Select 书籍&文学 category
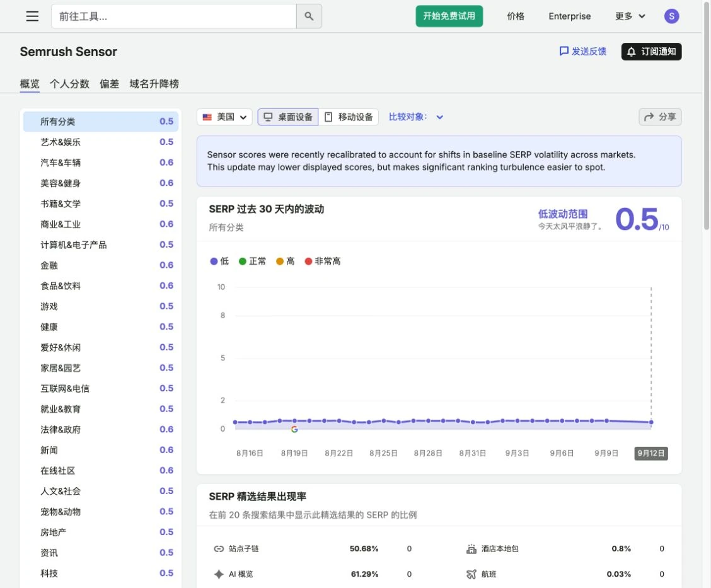The height and width of the screenshot is (588, 711). 101,204
